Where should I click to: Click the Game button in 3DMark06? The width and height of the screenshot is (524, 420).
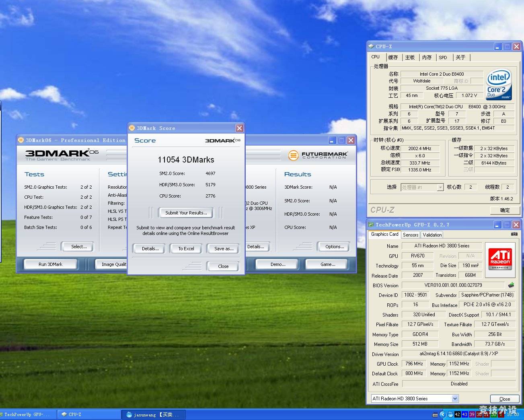tap(327, 264)
